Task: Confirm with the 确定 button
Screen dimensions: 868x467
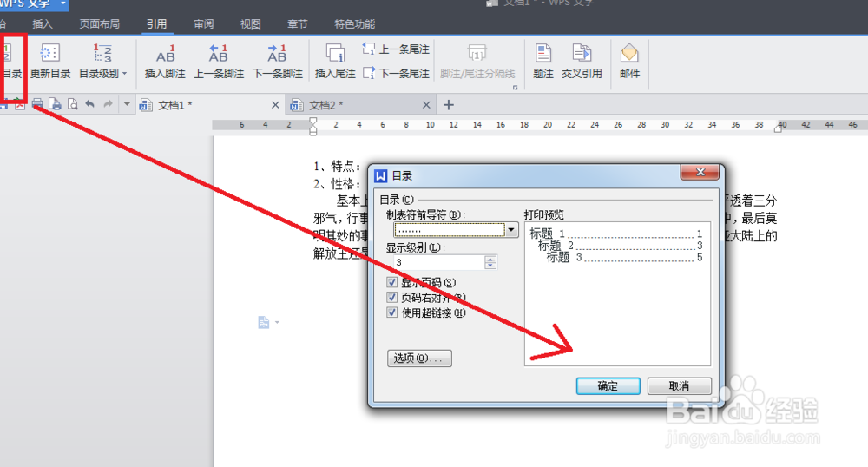Action: coord(608,385)
